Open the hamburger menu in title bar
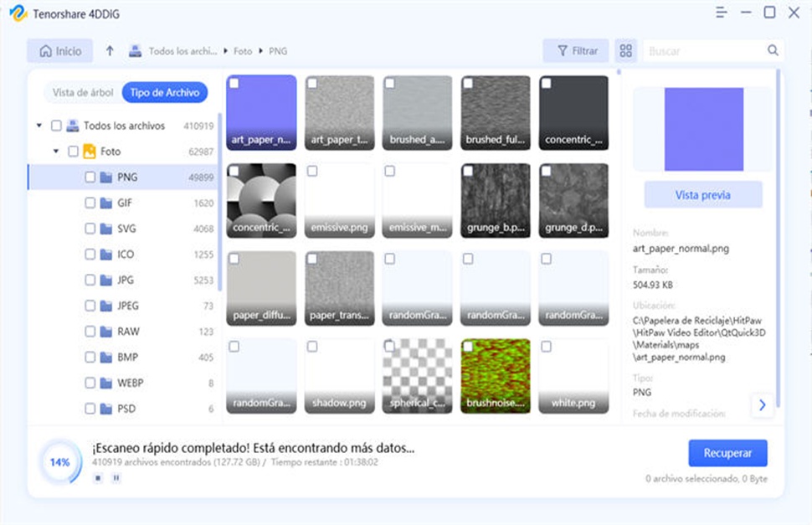 tap(722, 13)
